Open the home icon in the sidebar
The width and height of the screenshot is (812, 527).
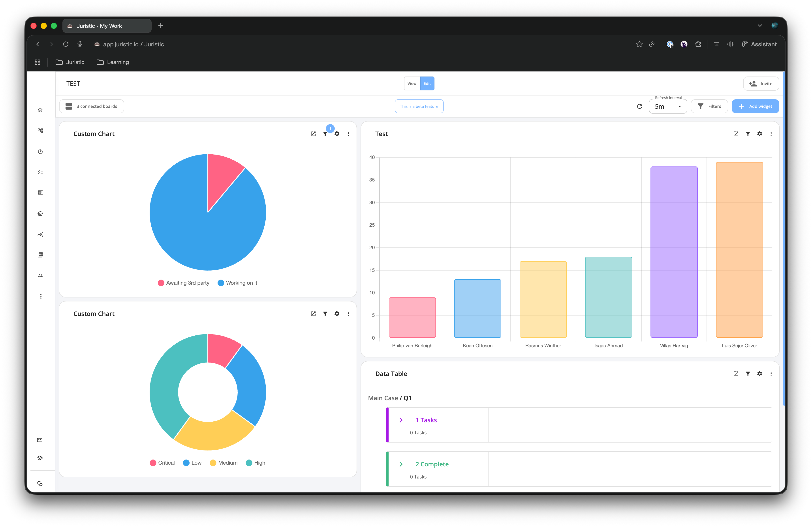click(40, 110)
